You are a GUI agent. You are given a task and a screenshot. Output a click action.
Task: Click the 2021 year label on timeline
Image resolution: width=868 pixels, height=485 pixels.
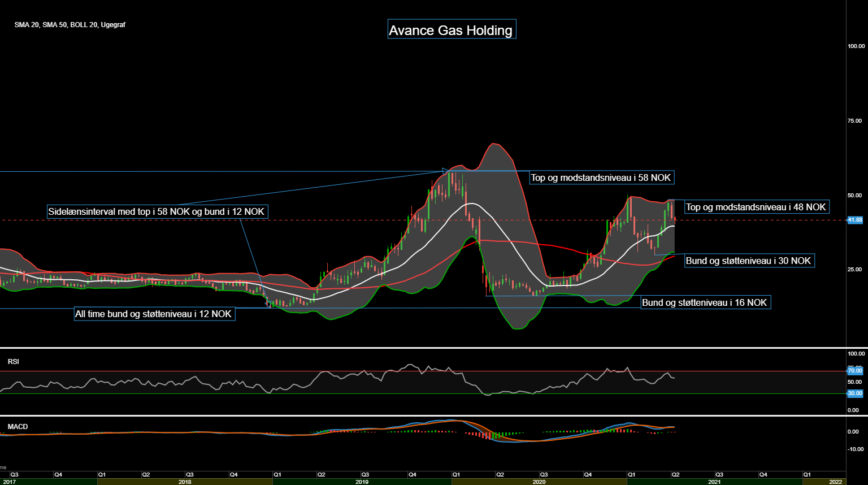coord(715,482)
